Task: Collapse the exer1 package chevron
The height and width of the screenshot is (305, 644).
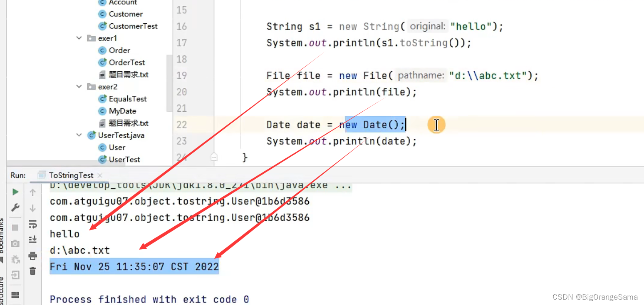Action: pos(79,38)
